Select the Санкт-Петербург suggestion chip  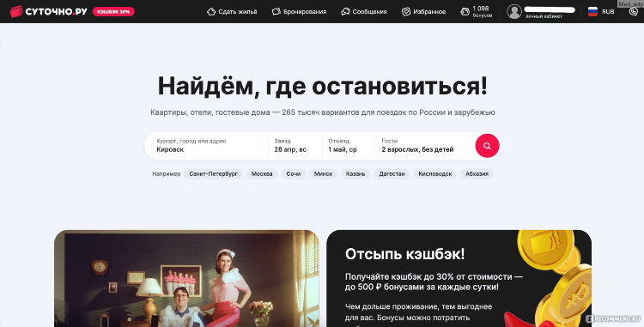(214, 174)
